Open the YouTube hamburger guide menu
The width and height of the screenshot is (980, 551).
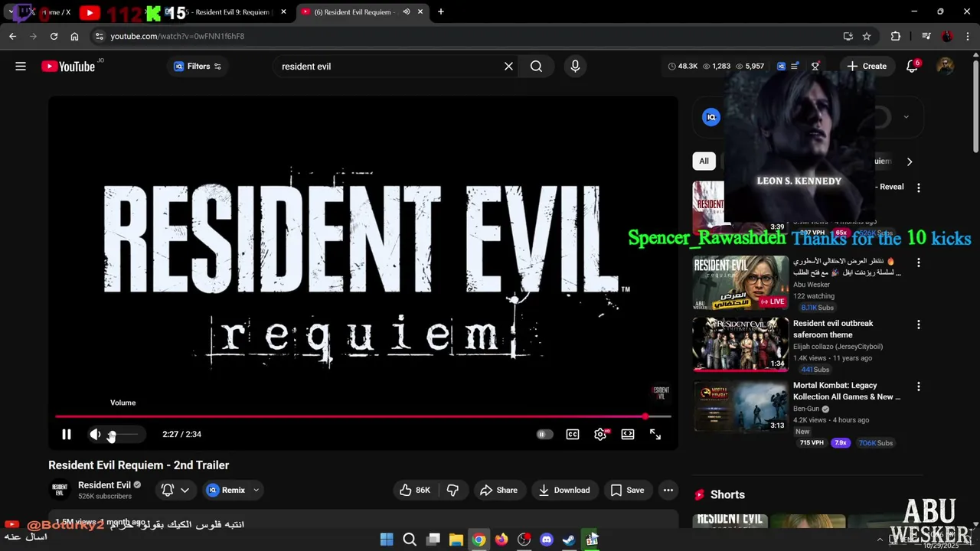click(21, 67)
